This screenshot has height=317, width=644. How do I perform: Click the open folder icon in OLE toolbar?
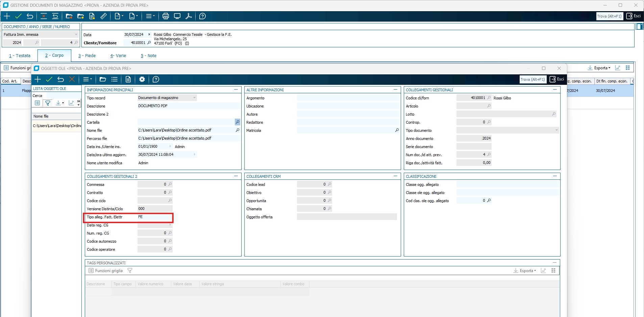[x=103, y=79]
